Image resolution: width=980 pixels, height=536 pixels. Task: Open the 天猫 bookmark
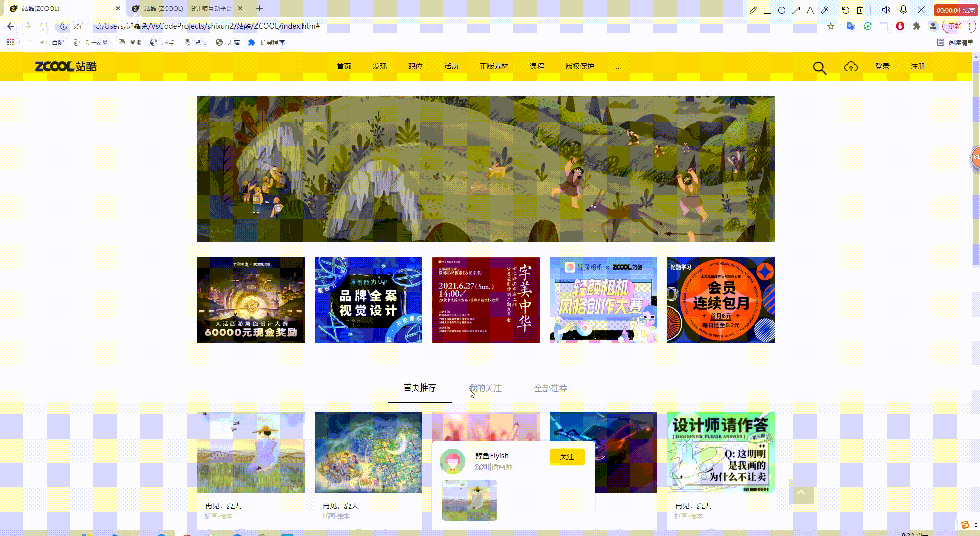(228, 42)
